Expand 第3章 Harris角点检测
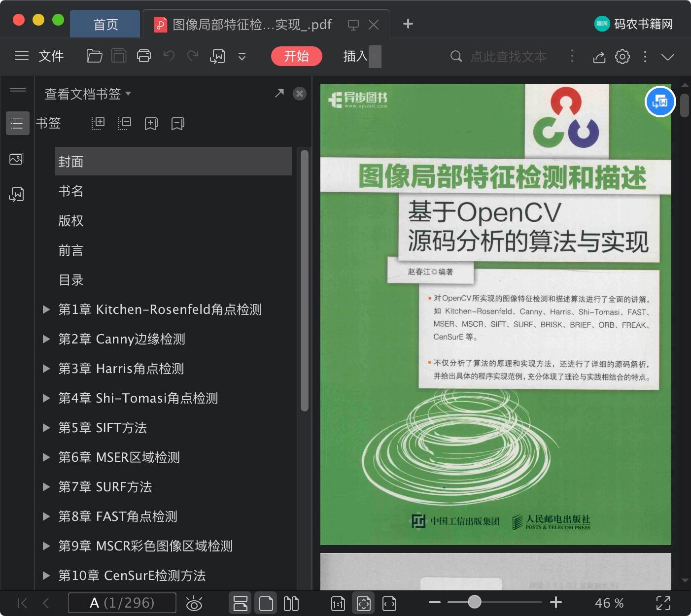Image resolution: width=691 pixels, height=616 pixels. coord(46,369)
